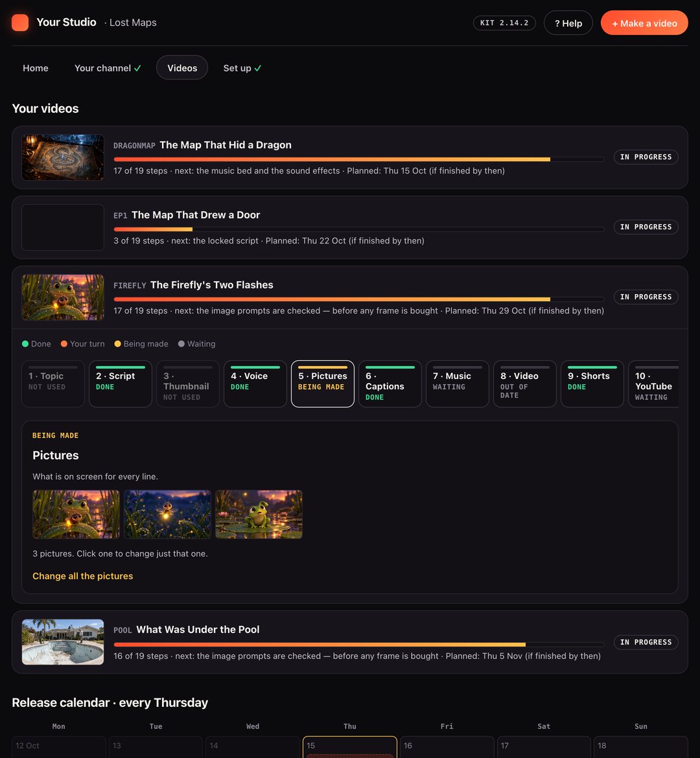
Task: Select Friday 16 in the release calendar
Action: [447, 747]
